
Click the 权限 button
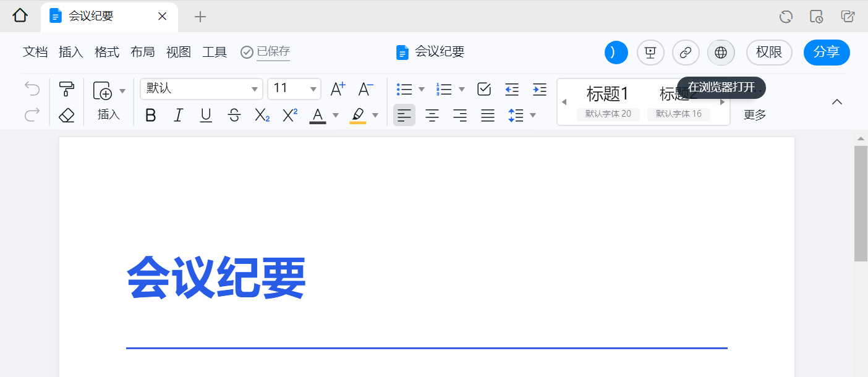(x=769, y=53)
